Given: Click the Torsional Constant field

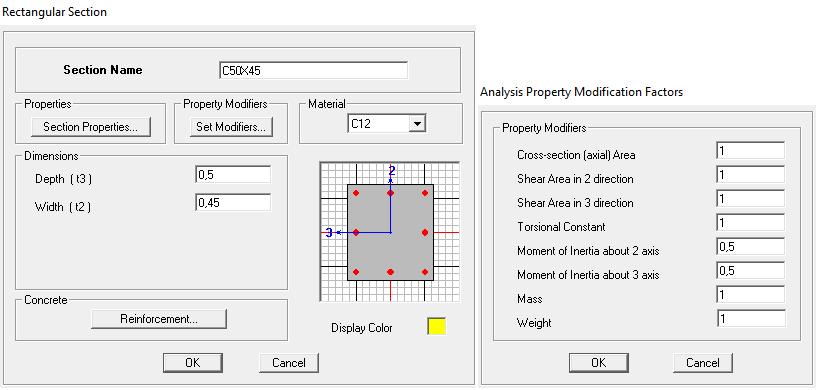Looking at the screenshot, I should click(x=750, y=223).
